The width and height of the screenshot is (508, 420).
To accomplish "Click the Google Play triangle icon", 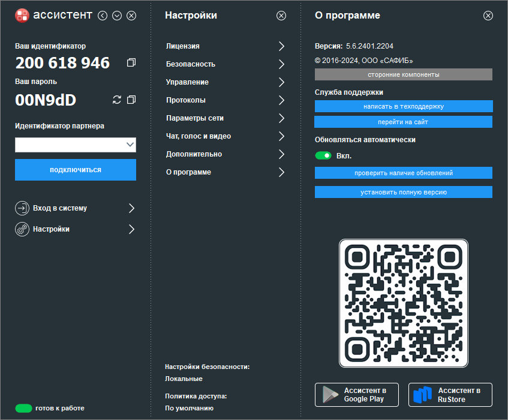I will click(x=330, y=395).
